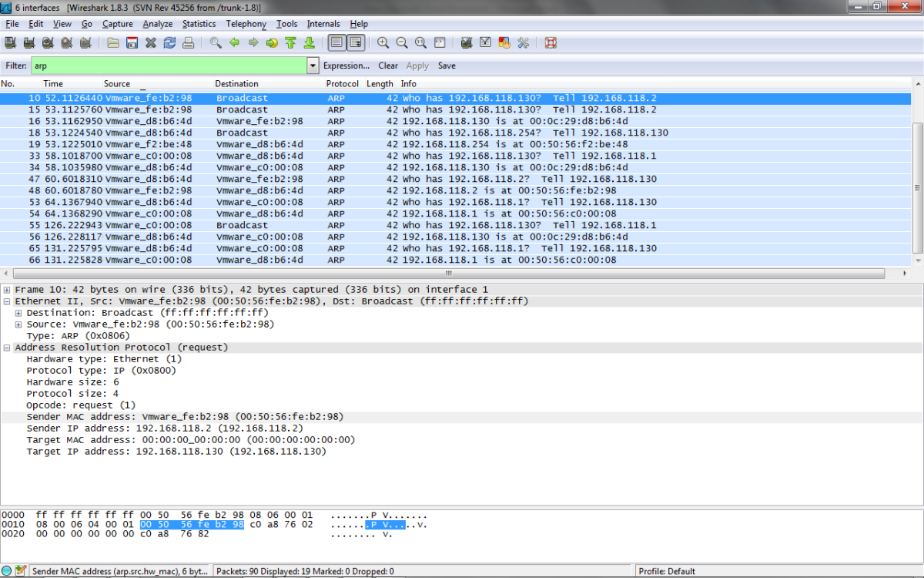Collapse Ethernet II tree node
The height and width of the screenshot is (578, 924).
click(7, 301)
